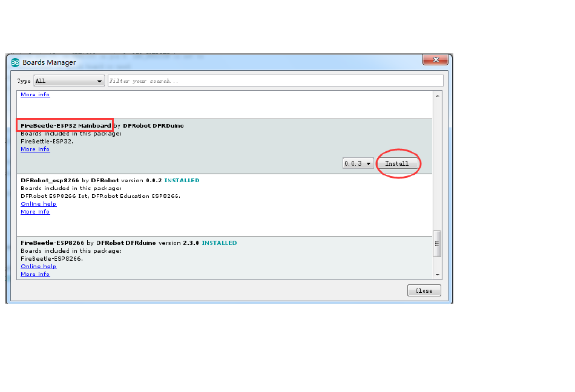Click the Boards Manager window title text

(49, 63)
